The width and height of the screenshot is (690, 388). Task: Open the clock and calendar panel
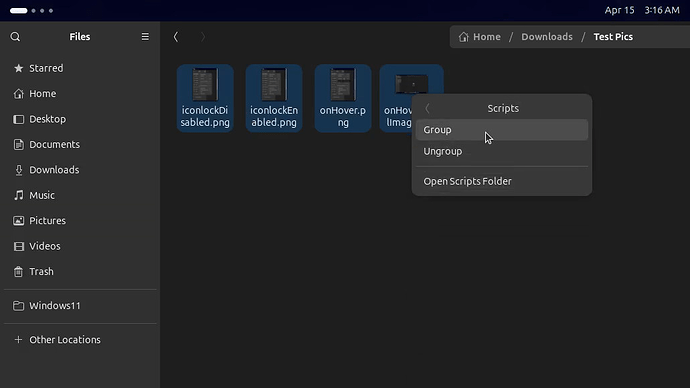[642, 10]
